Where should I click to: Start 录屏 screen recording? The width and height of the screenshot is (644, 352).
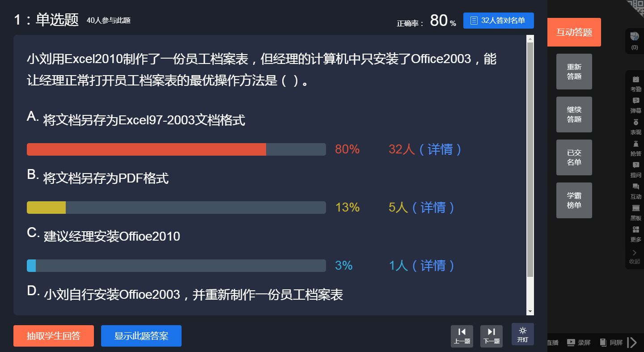579,343
